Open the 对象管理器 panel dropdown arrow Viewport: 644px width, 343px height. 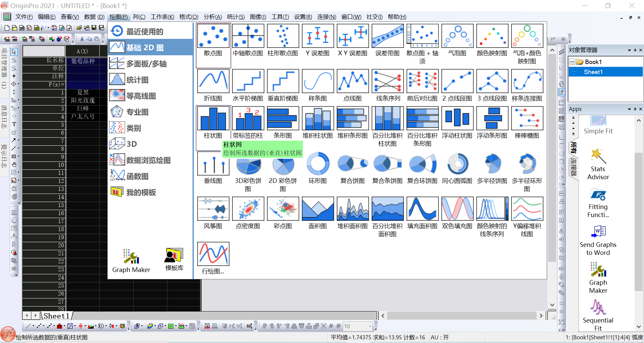click(629, 50)
